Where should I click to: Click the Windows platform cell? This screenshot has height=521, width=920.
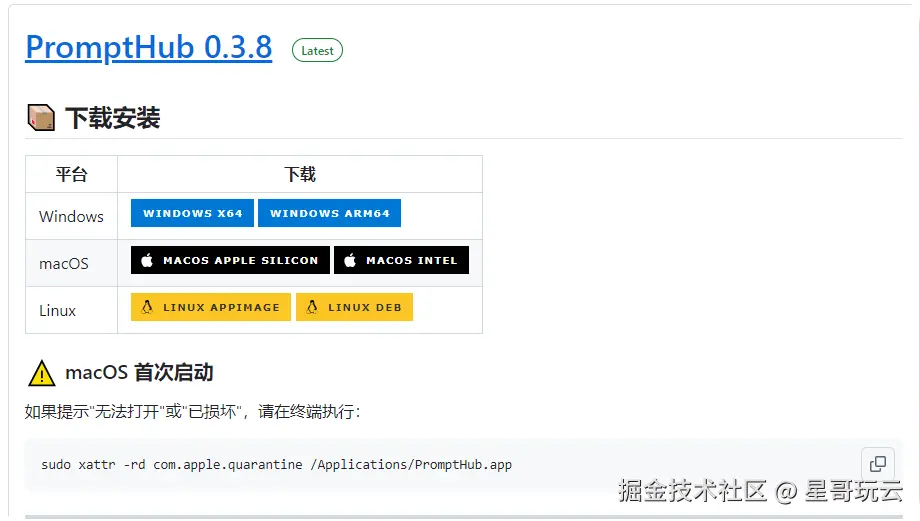point(72,216)
